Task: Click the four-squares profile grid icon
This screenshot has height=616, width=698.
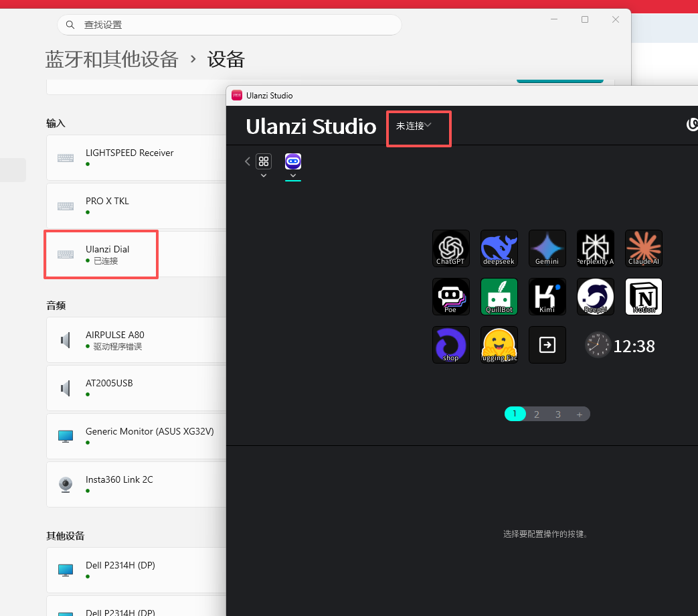Action: [x=264, y=161]
